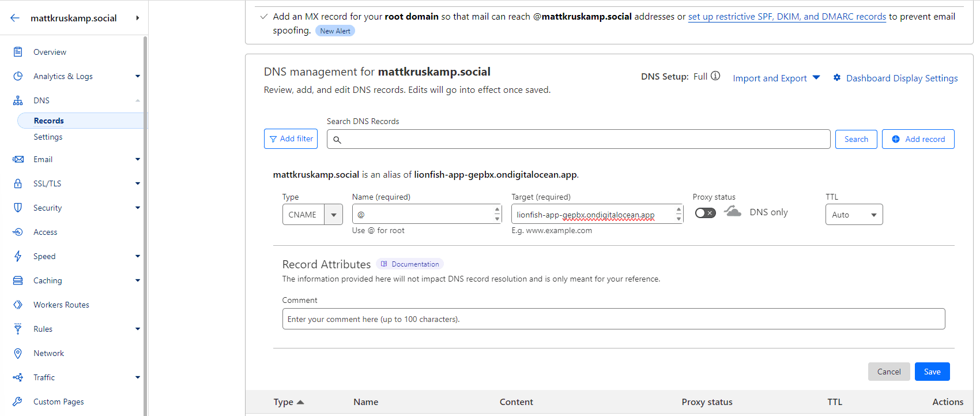
Task: Expand the Traffic sidebar section
Action: pyautogui.click(x=138, y=377)
